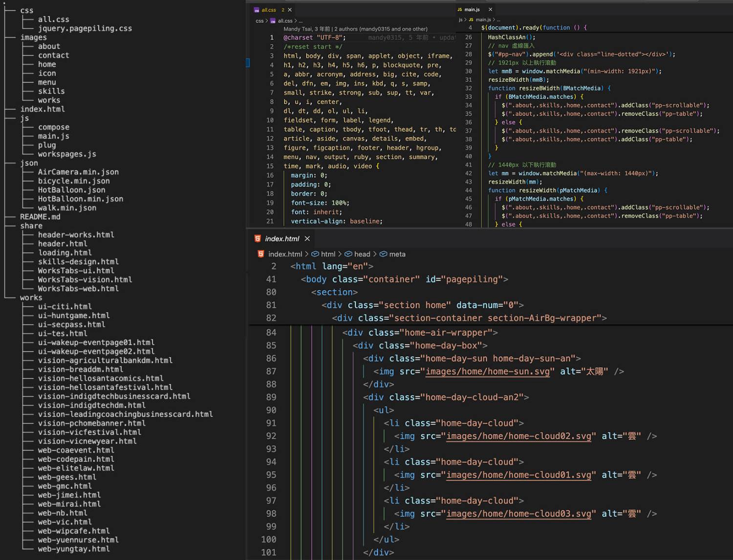Open the head breadcrumb dropdown
The width and height of the screenshot is (733, 560).
tap(362, 254)
